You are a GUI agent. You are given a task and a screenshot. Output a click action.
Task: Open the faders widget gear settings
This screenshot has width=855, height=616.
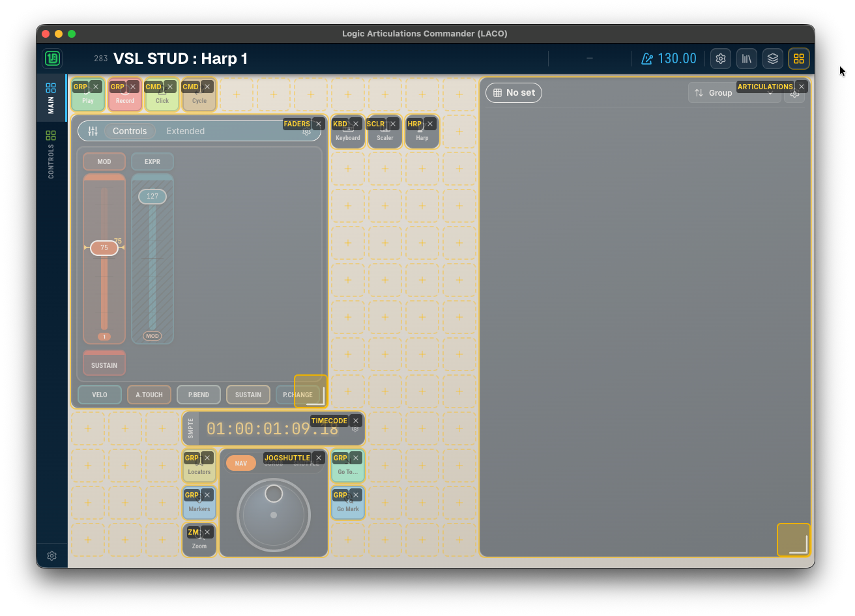click(306, 132)
